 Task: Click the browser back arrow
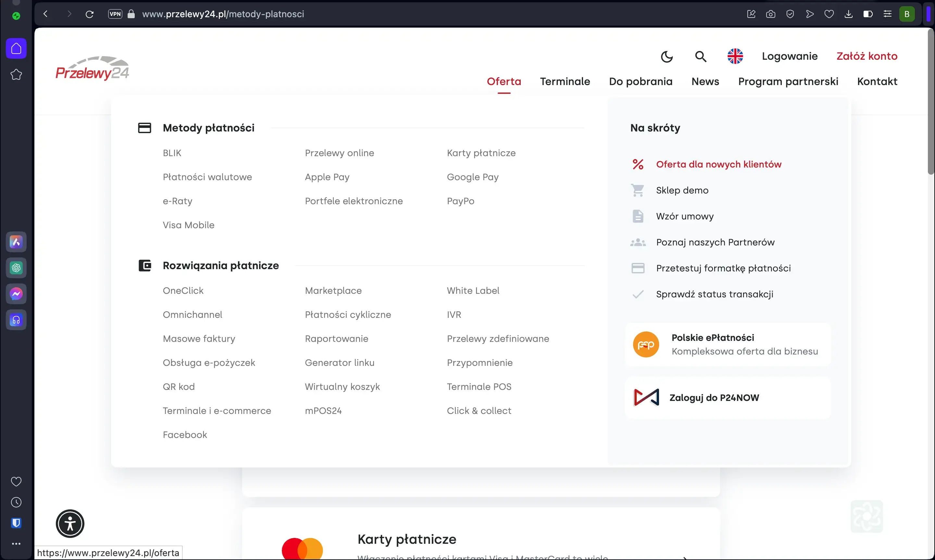pyautogui.click(x=46, y=14)
